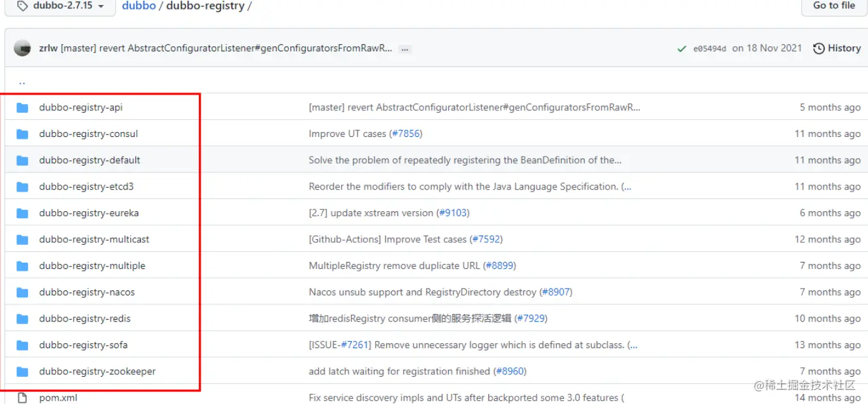Open pull request #8899 link
The width and height of the screenshot is (868, 404).
point(499,266)
